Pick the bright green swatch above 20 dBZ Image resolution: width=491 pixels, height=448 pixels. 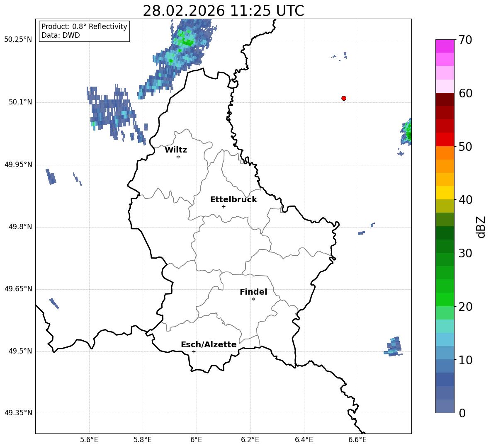coord(445,299)
